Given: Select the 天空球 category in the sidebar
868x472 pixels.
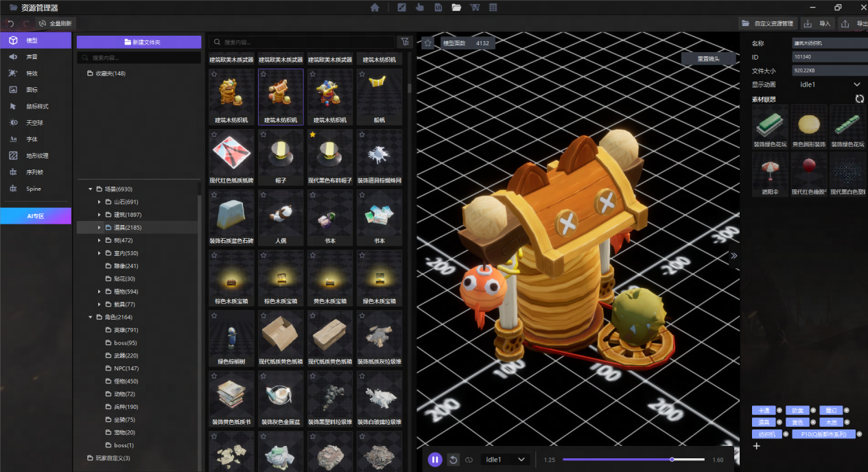Looking at the screenshot, I should pyautogui.click(x=34, y=123).
